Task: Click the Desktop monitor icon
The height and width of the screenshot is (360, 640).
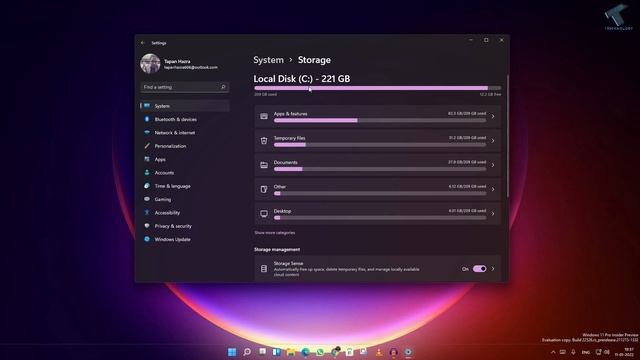Action: (264, 213)
